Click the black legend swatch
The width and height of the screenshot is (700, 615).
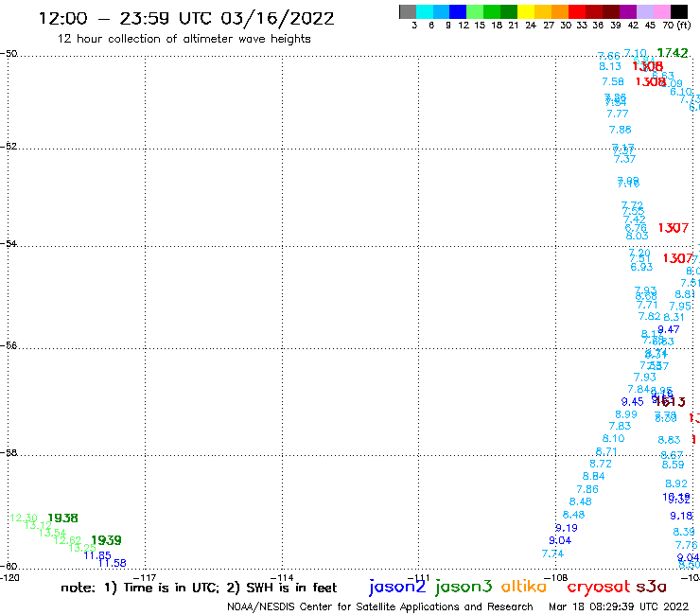click(679, 11)
